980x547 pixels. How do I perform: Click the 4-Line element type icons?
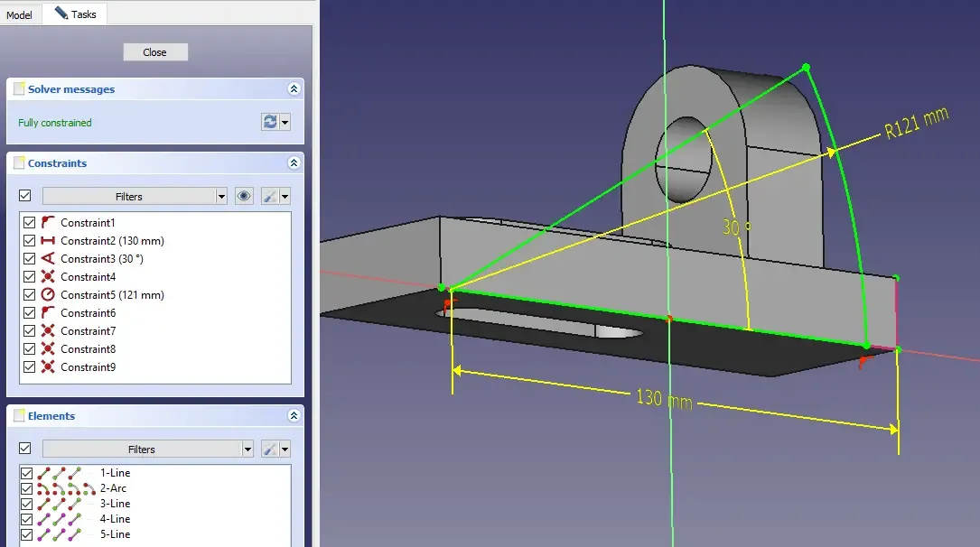60,519
